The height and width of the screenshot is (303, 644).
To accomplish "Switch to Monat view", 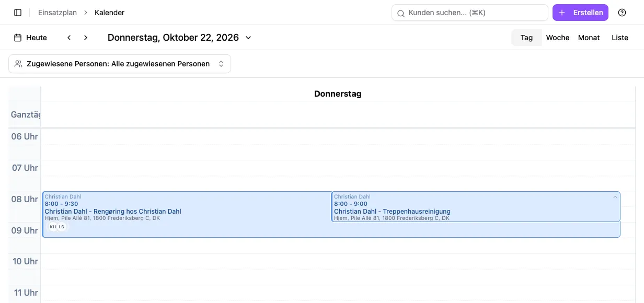I will pyautogui.click(x=589, y=38).
